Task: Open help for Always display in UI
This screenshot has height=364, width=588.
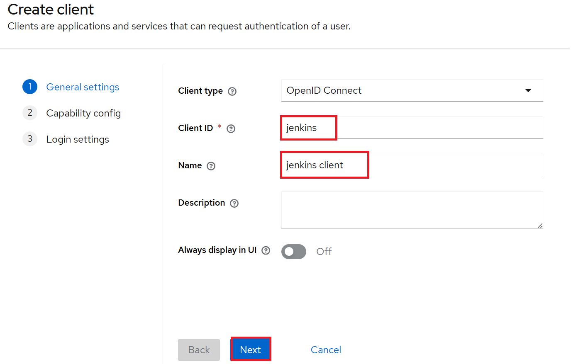Action: (x=266, y=250)
